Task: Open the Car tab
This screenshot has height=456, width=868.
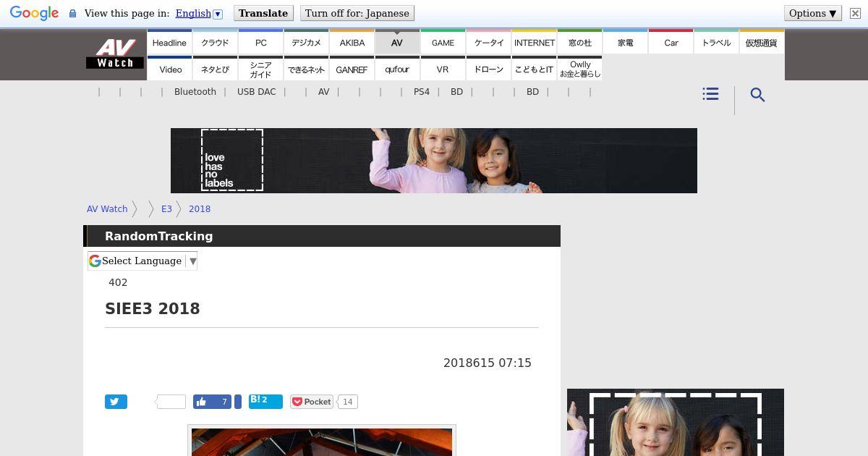Action: (x=671, y=43)
